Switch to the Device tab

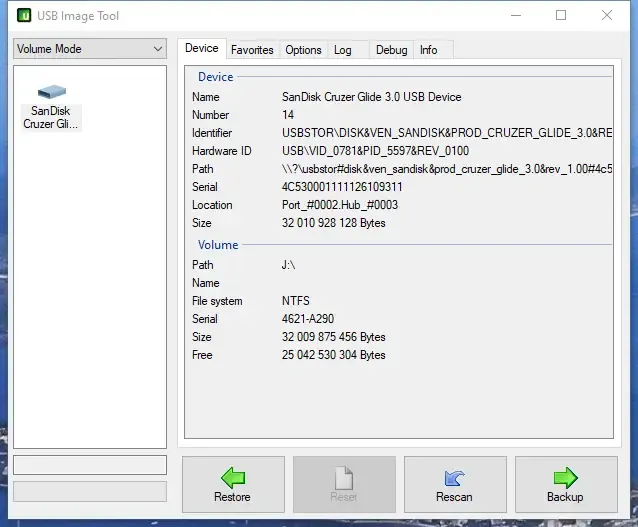[202, 48]
